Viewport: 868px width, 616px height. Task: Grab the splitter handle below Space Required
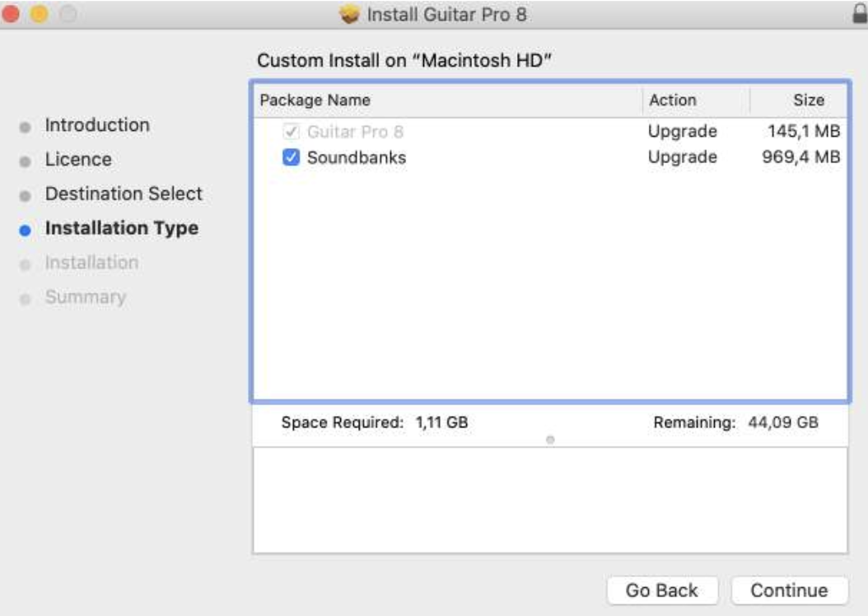(x=549, y=440)
